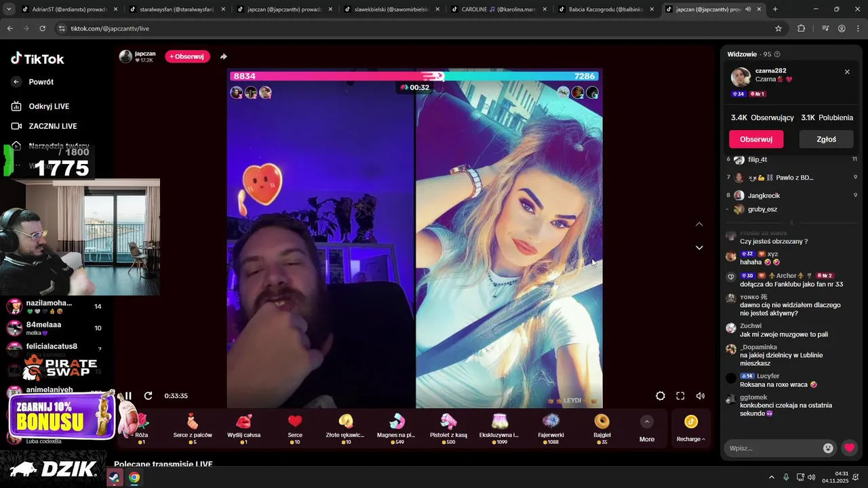Viewport: 868px width, 488px height.
Task: Send the Fajerwerki gift
Action: coord(551,428)
